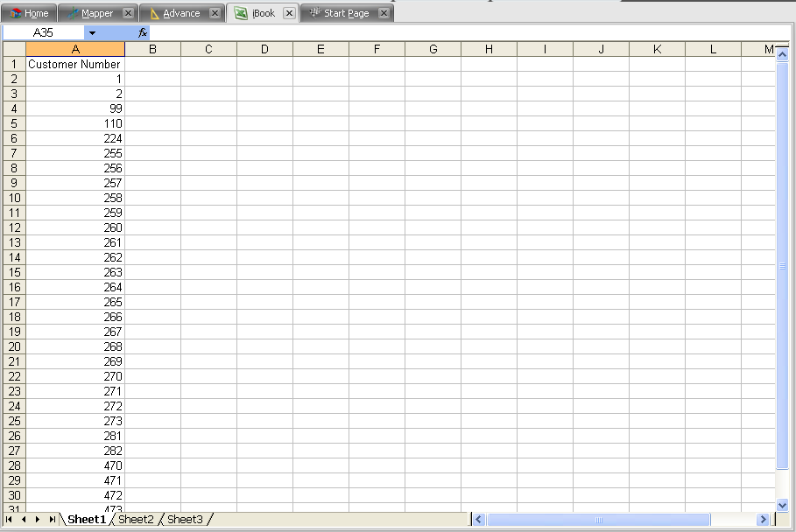Screen dimensions: 796x532
Task: Click the Customer Number header cell
Action: click(75, 64)
